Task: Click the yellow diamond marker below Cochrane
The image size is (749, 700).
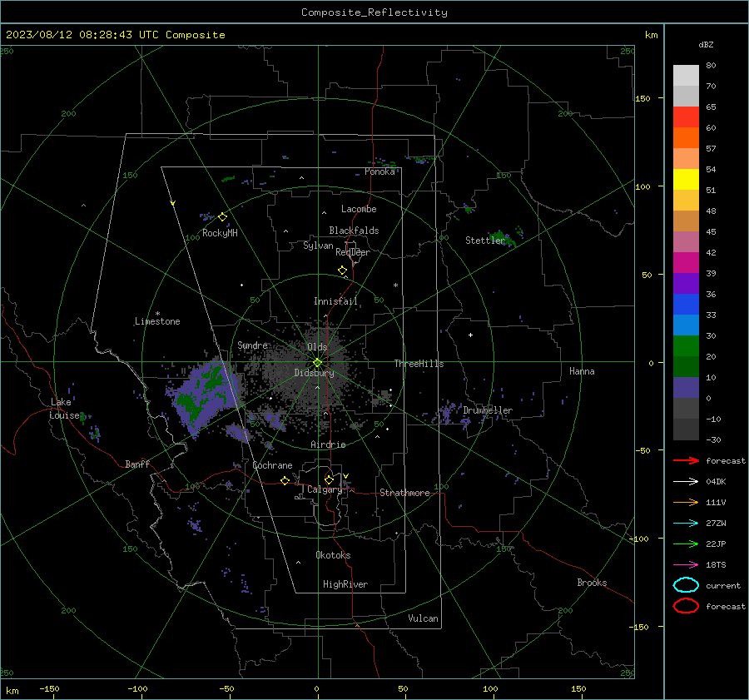Action: point(285,481)
